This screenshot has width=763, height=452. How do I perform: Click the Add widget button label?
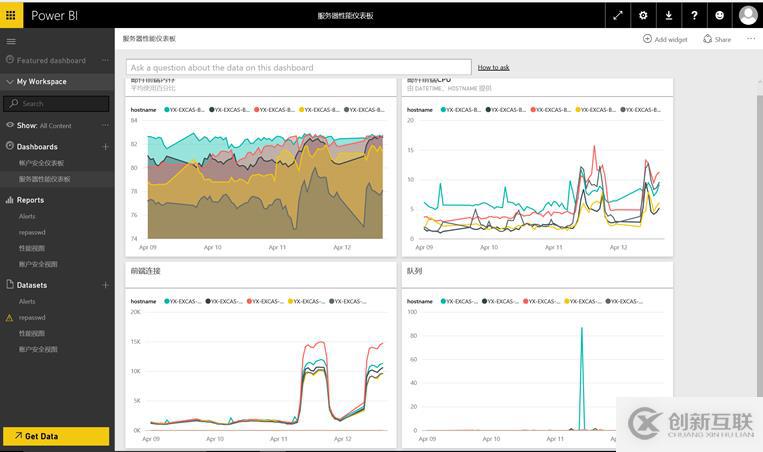tap(671, 39)
